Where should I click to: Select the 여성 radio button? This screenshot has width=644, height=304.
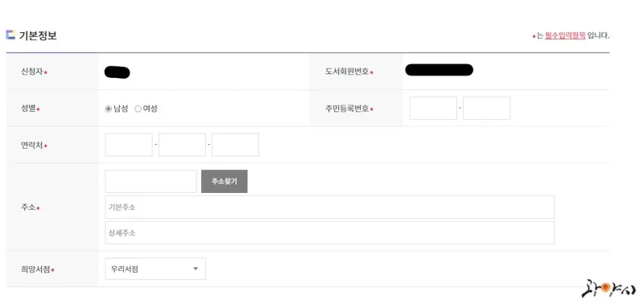pyautogui.click(x=138, y=109)
